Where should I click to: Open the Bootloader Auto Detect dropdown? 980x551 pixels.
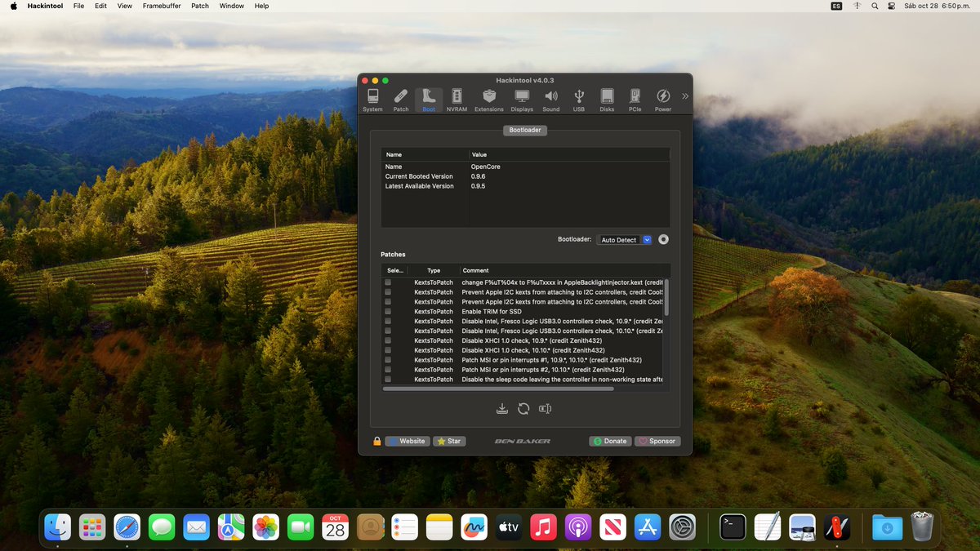click(624, 239)
